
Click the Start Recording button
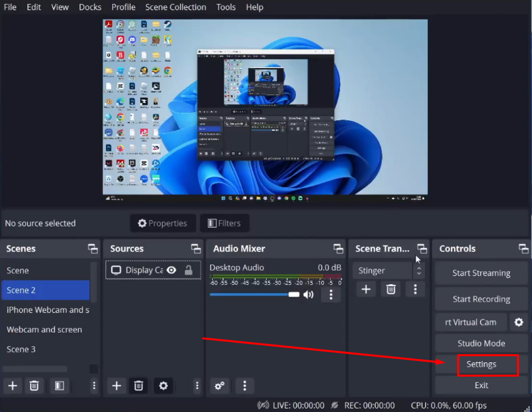coord(481,299)
